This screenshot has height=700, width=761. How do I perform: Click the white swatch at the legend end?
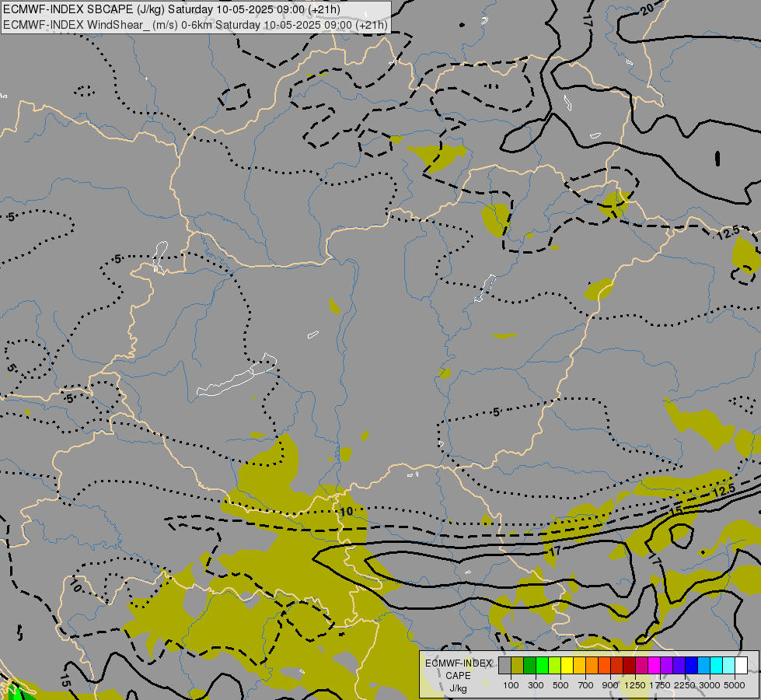pos(741,665)
